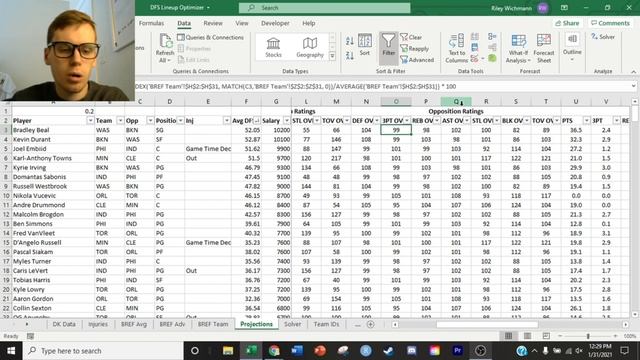Open the Windows Start menu

[x=11, y=351]
